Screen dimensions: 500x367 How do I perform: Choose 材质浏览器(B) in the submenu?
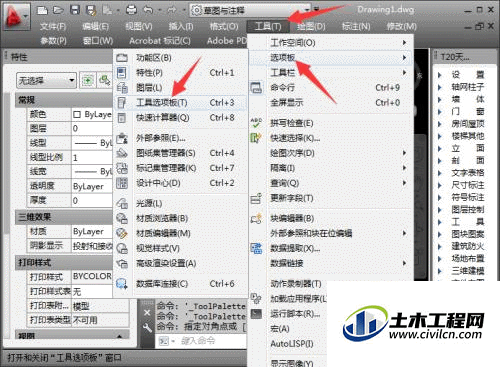181,218
